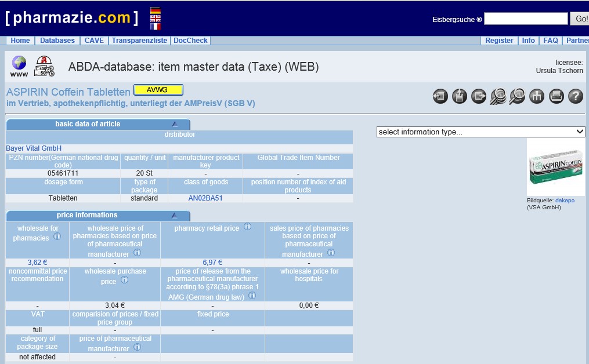This screenshot has width=589, height=364.
Task: Go to the previous document icon
Action: point(440,96)
